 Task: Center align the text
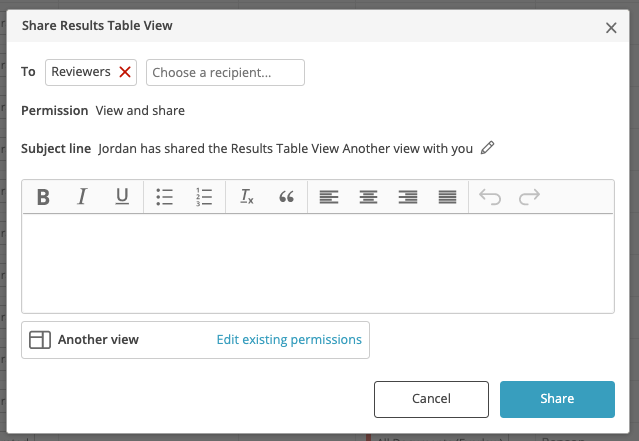pyautogui.click(x=368, y=197)
